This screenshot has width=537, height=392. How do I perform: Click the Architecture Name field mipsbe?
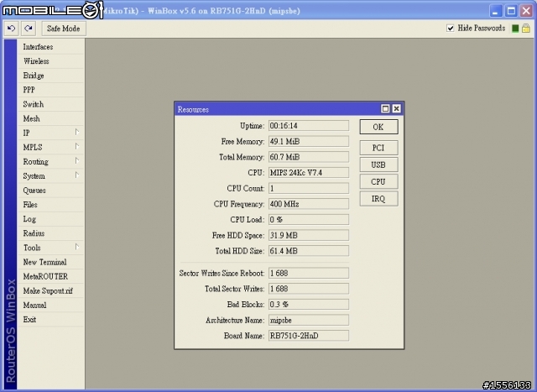coord(309,320)
